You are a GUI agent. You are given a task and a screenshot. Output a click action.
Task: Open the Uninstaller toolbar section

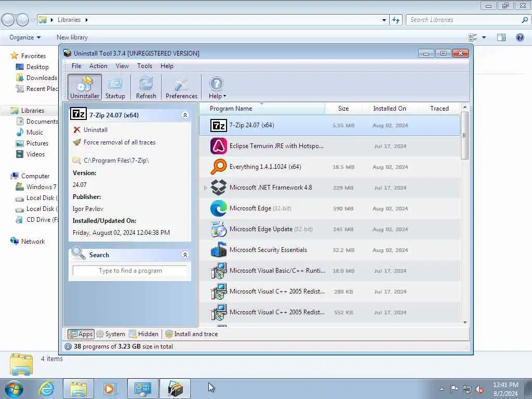85,87
